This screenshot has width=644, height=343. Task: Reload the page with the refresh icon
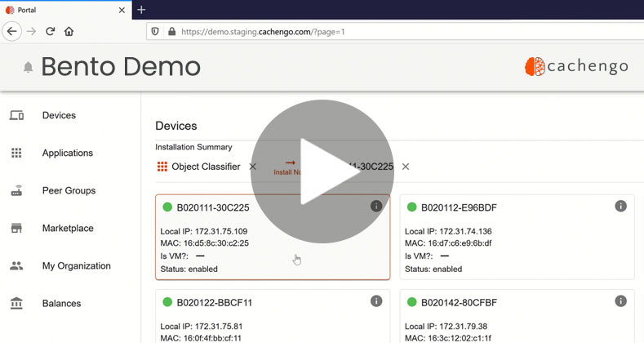coord(50,31)
